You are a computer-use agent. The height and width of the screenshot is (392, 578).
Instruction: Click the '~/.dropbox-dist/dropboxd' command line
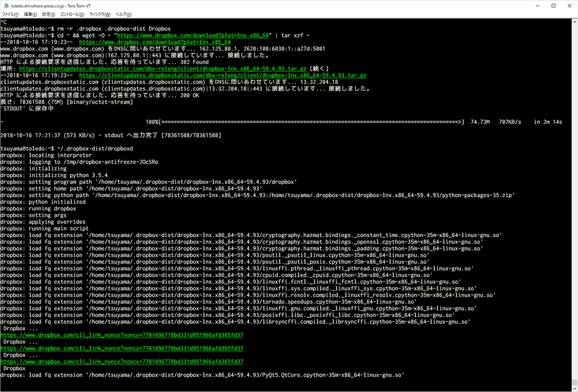pyautogui.click(x=95, y=149)
